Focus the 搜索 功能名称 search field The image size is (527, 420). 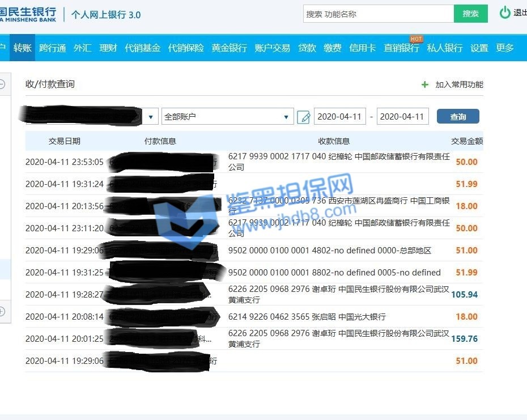(378, 14)
